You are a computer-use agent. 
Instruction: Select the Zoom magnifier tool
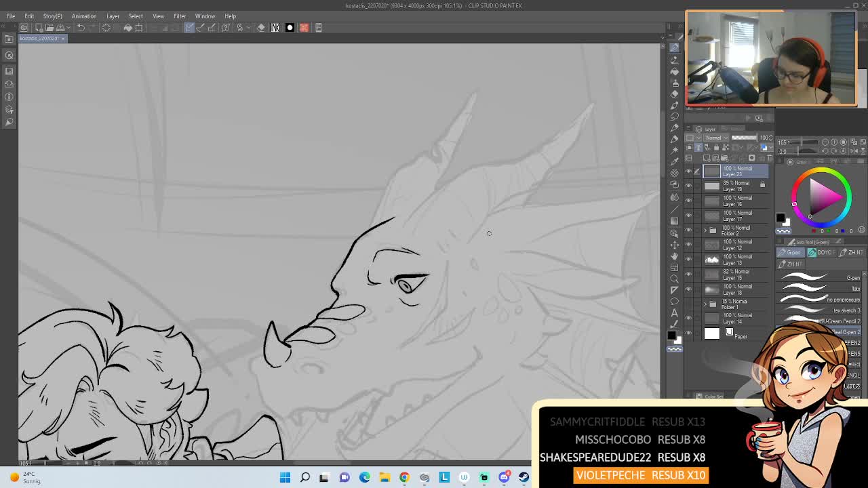(x=674, y=279)
